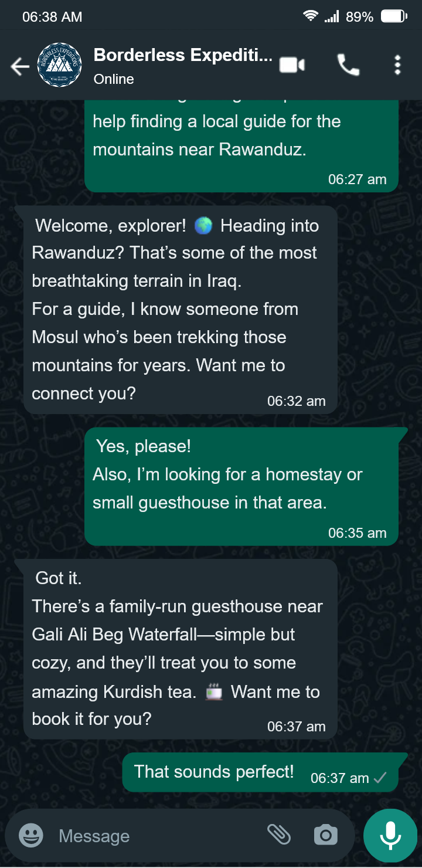Viewport: 422px width, 868px height.
Task: Start a video call
Action: (292, 65)
